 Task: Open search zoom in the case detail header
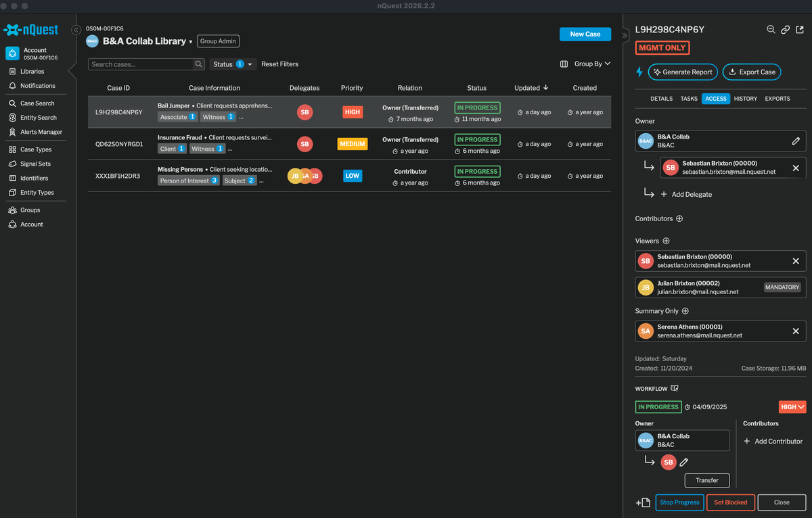(x=771, y=30)
